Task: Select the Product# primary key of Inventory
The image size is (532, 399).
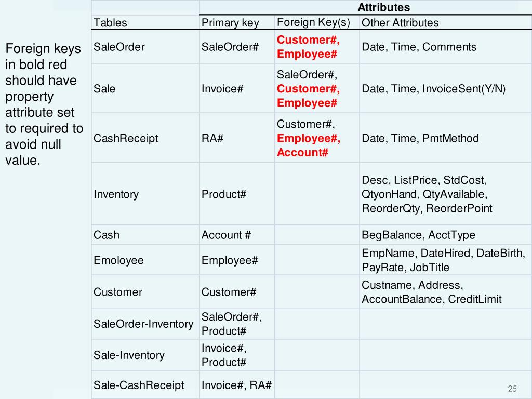Action: (x=224, y=194)
